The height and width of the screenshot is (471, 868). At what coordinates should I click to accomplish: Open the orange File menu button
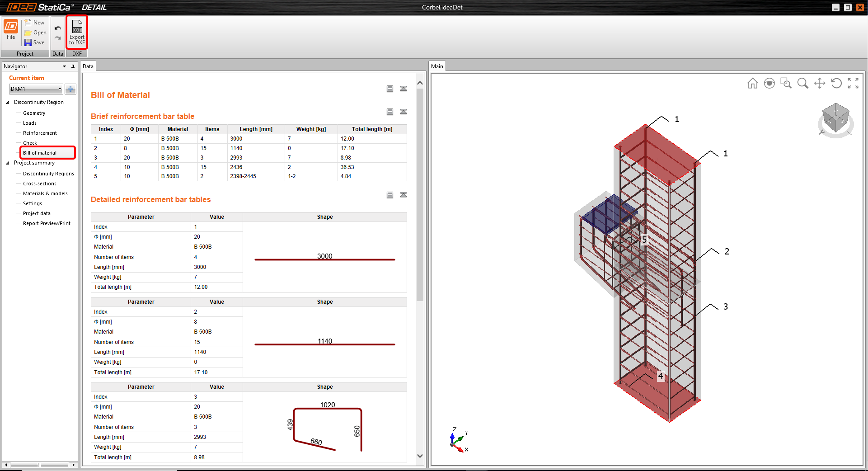point(11,30)
